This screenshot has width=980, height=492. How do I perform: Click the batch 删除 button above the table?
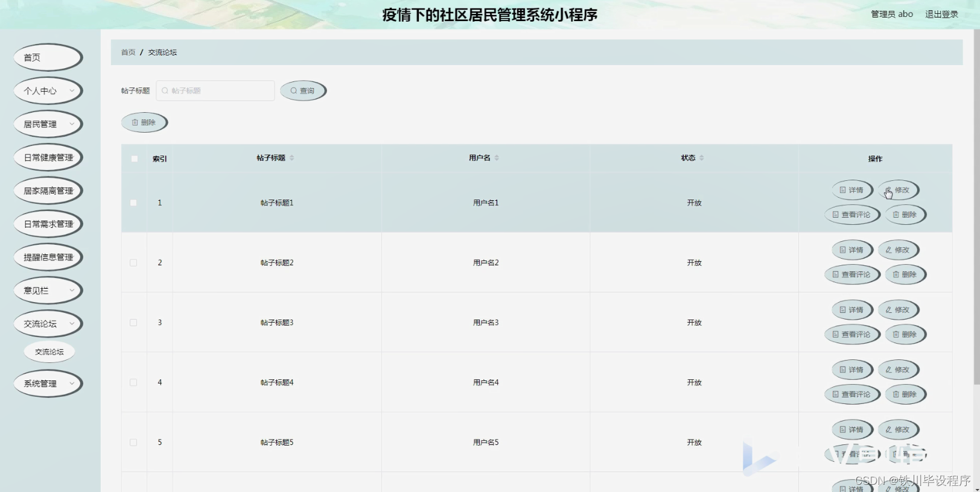144,122
